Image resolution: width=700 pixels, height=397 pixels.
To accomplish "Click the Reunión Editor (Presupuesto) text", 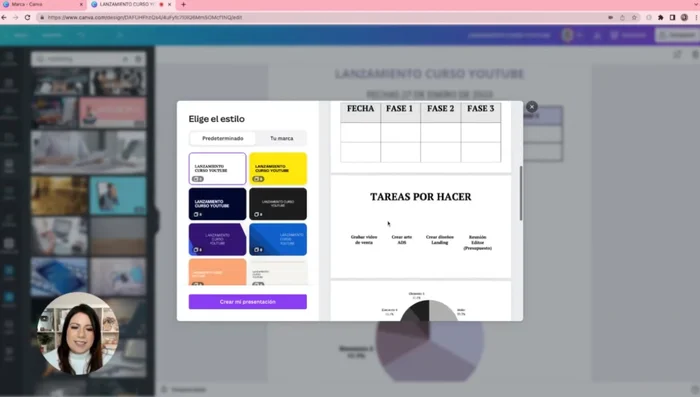I will (x=478, y=242).
